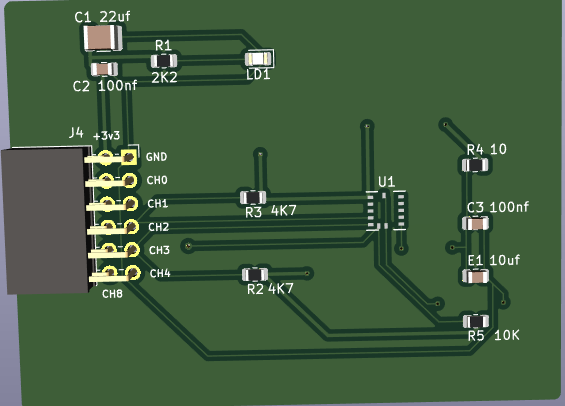The height and width of the screenshot is (406, 565).
Task: Select the C2 100nf capacitor body
Action: click(104, 69)
